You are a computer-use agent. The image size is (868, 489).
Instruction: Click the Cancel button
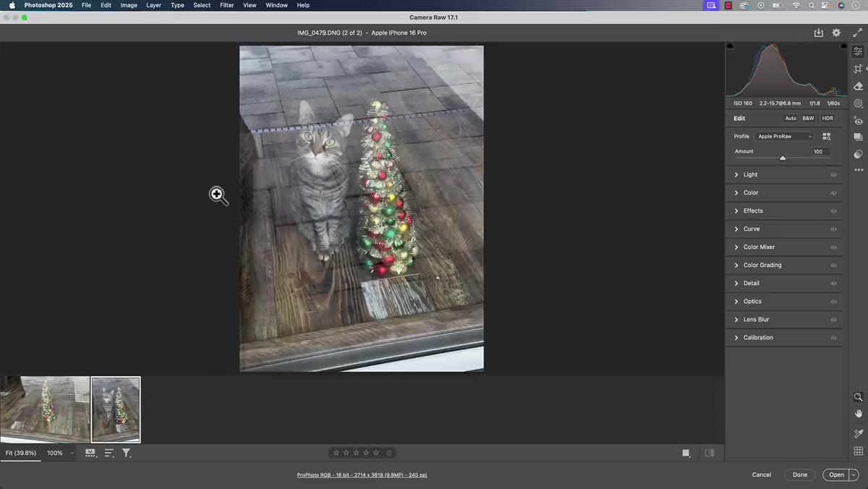pyautogui.click(x=762, y=475)
